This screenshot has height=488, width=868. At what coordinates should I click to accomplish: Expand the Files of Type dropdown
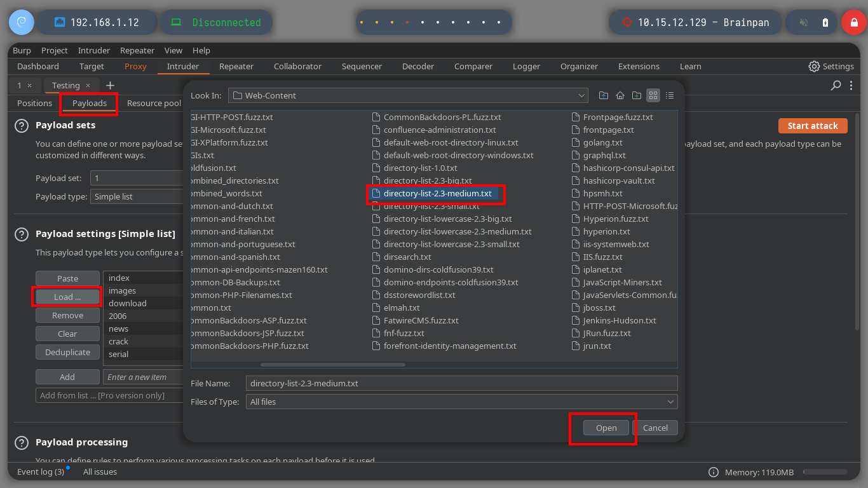pyautogui.click(x=670, y=402)
